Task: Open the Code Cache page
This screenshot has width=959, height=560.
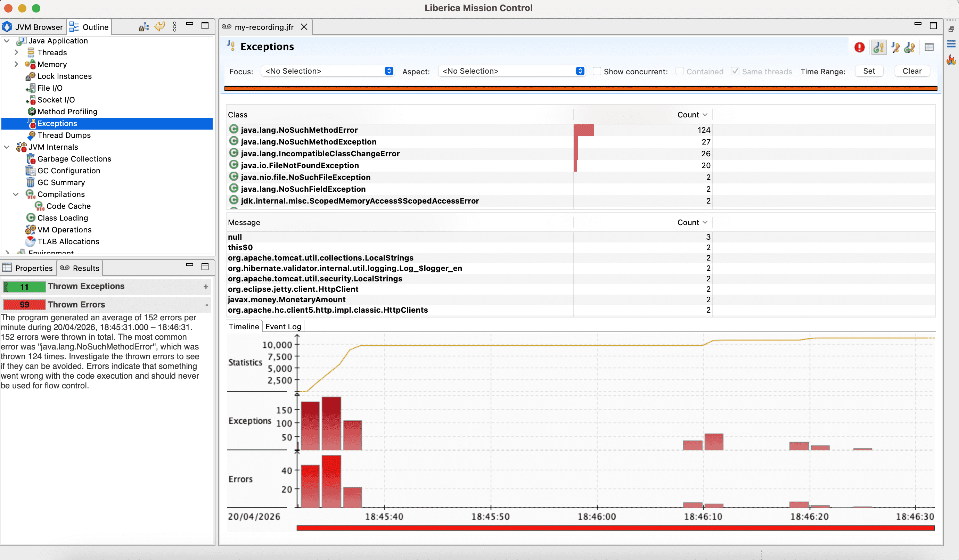Action: point(63,206)
